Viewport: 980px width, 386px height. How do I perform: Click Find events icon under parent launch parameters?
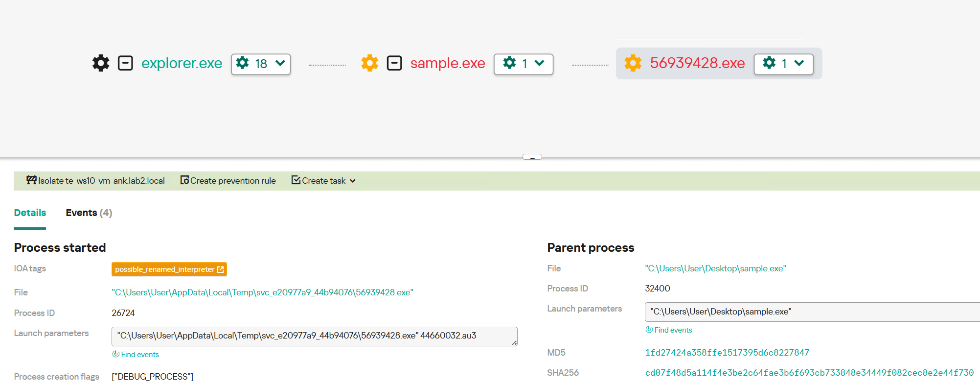click(x=649, y=330)
